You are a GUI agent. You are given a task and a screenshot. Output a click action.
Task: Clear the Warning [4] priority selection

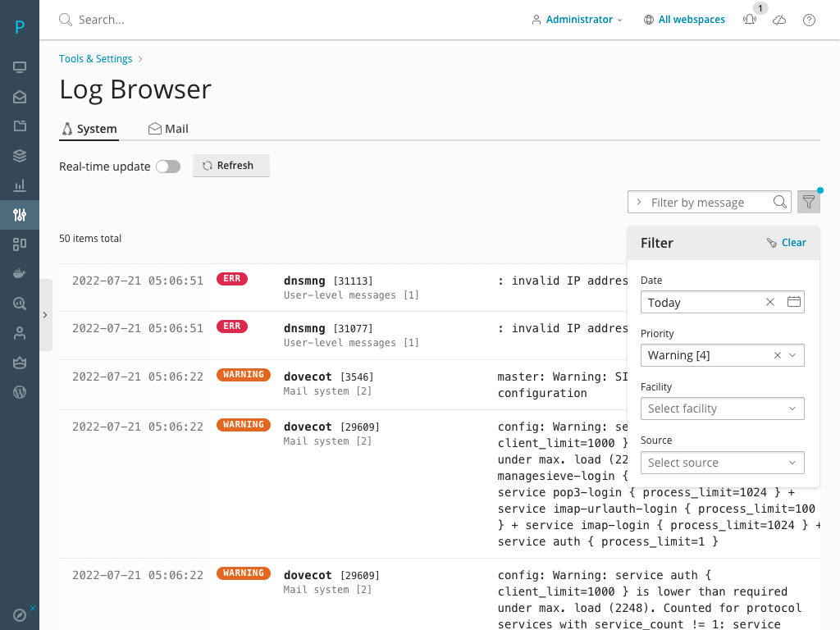tap(777, 355)
